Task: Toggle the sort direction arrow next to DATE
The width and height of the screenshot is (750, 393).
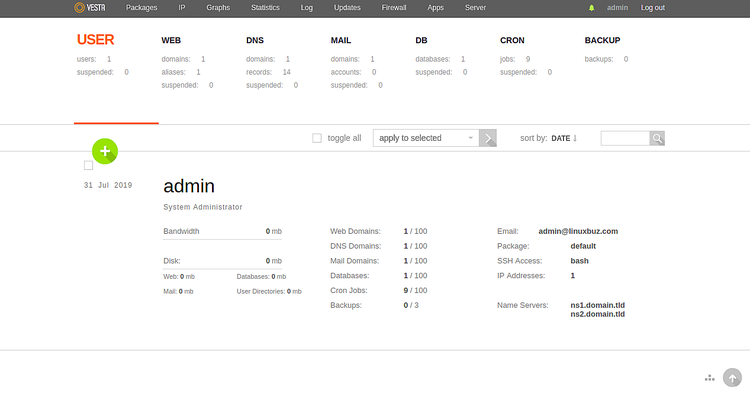Action: [x=575, y=138]
